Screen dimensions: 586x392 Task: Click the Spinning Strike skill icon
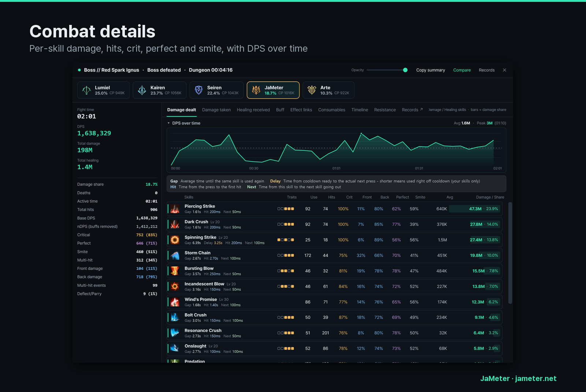pyautogui.click(x=175, y=240)
